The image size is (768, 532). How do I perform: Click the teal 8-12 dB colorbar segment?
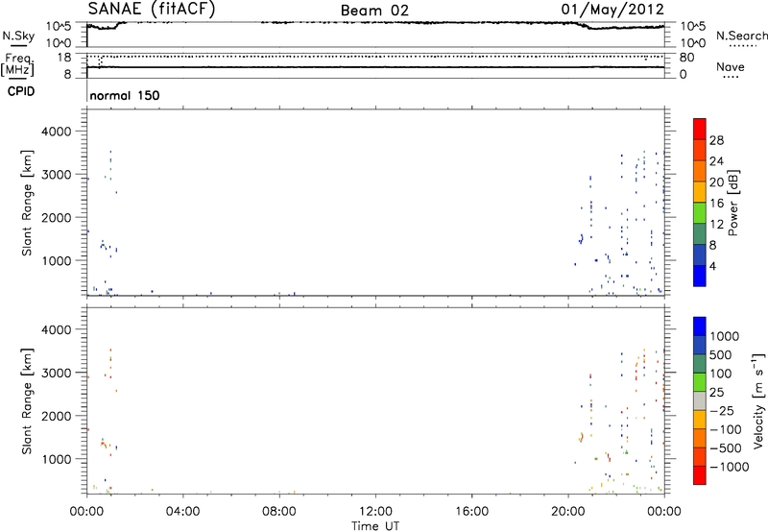[x=700, y=233]
